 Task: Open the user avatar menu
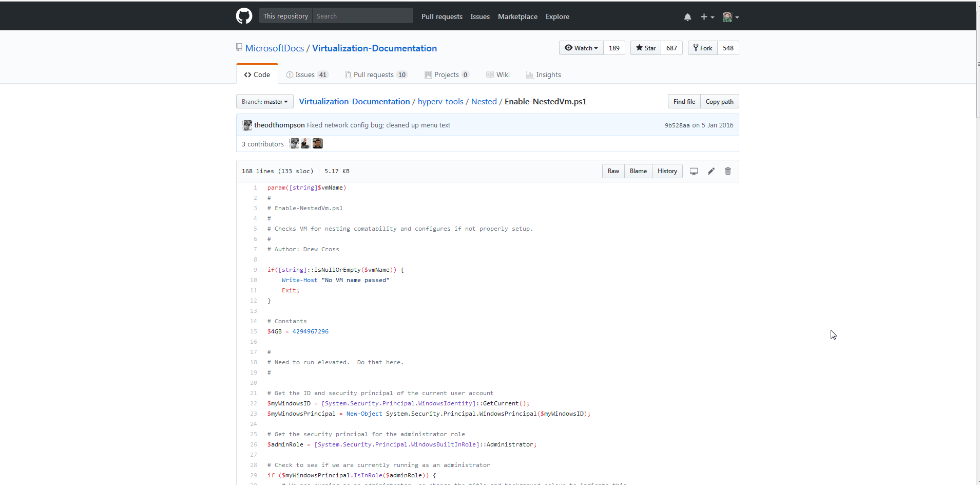tap(731, 17)
